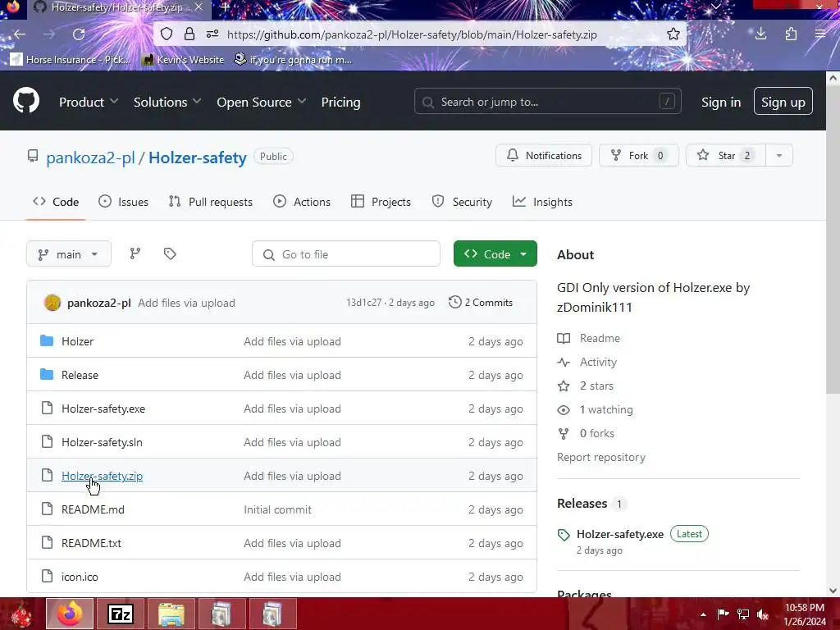Open the icon.ico file
The width and height of the screenshot is (840, 630).
coord(80,577)
